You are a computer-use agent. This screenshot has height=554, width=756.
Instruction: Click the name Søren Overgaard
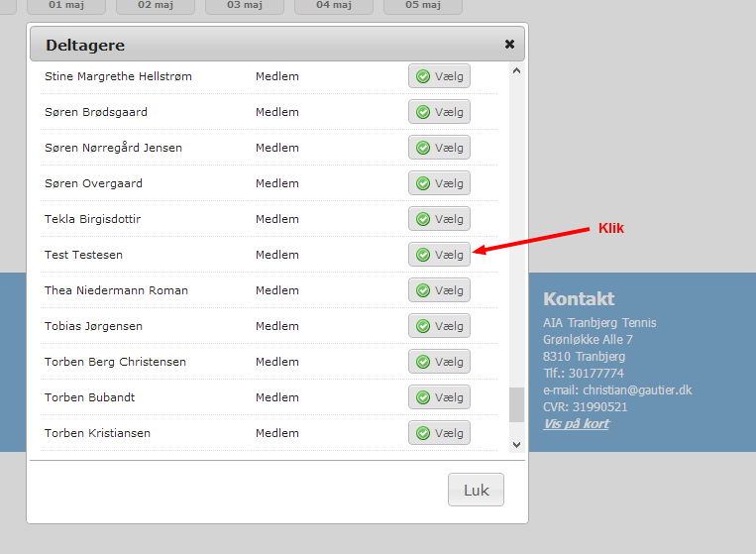click(93, 183)
